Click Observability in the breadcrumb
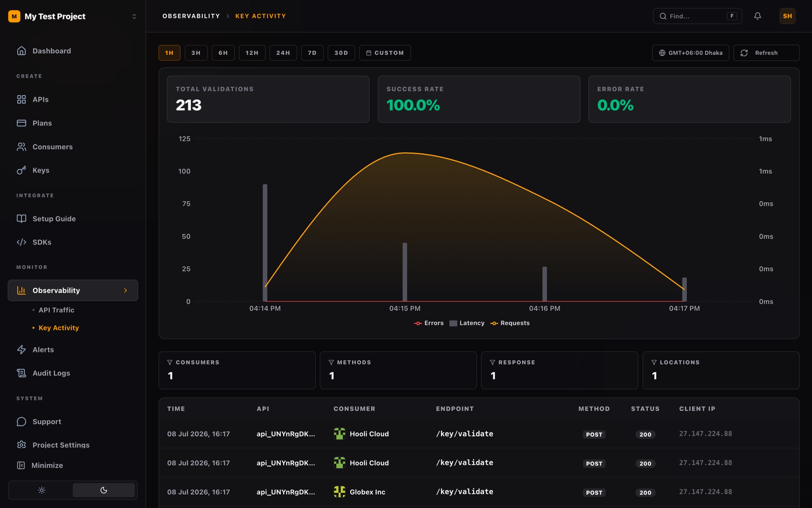 click(191, 16)
